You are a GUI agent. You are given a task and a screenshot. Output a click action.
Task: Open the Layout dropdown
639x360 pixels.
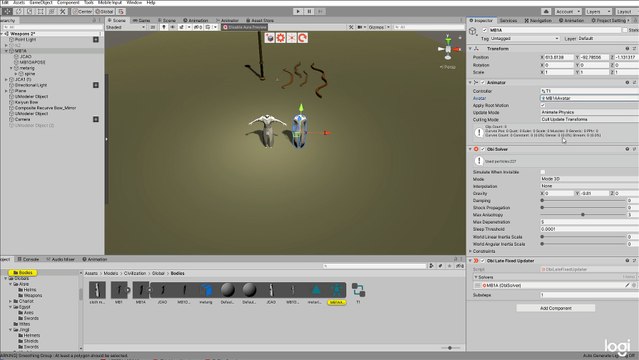click(x=626, y=11)
